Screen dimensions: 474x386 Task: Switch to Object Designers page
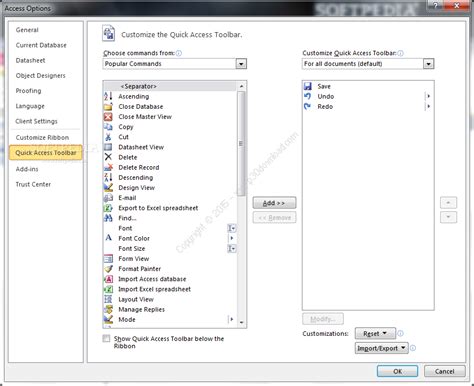40,76
